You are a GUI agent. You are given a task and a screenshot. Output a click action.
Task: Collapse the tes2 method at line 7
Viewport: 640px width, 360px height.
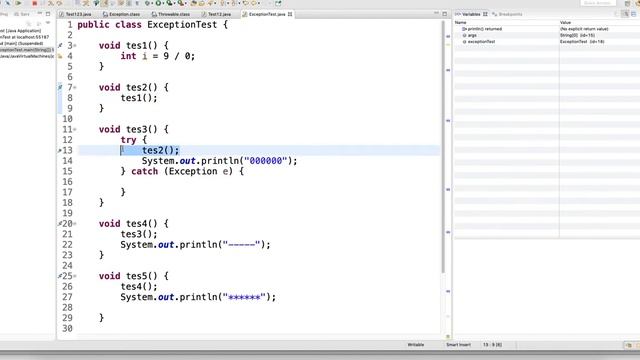75,87
